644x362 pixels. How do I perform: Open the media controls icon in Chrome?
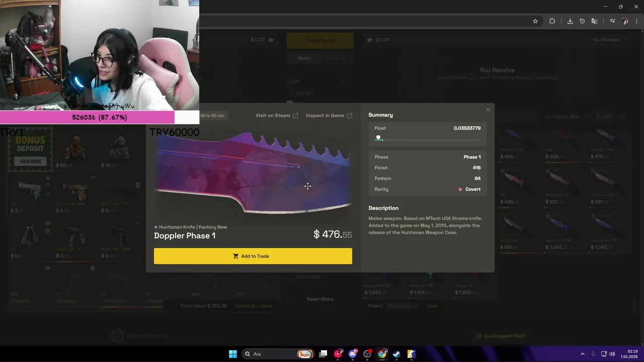coord(612,21)
